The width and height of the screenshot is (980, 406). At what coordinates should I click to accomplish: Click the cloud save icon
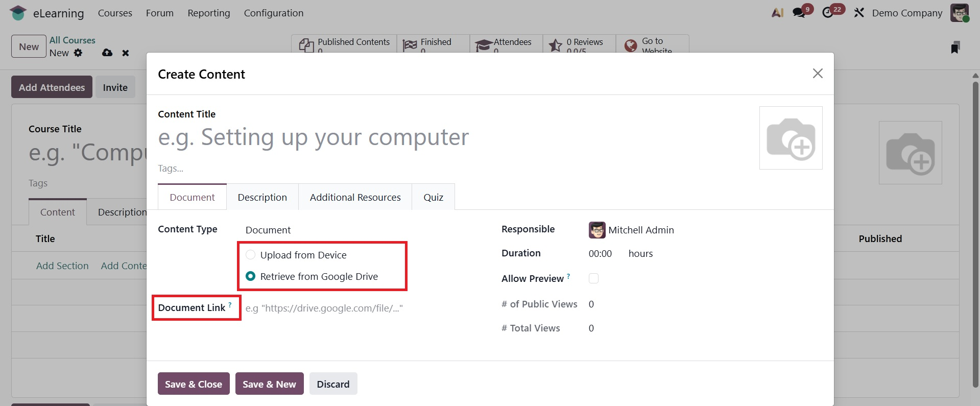tap(107, 53)
